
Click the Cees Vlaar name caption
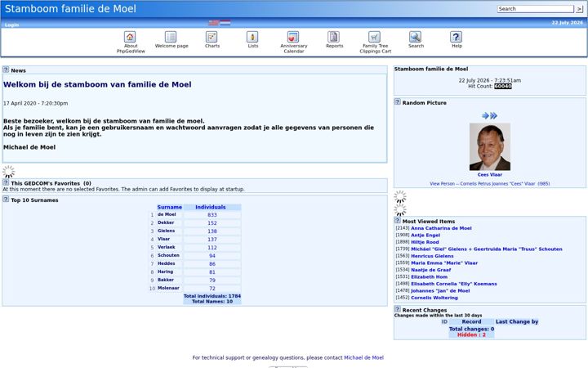490,175
